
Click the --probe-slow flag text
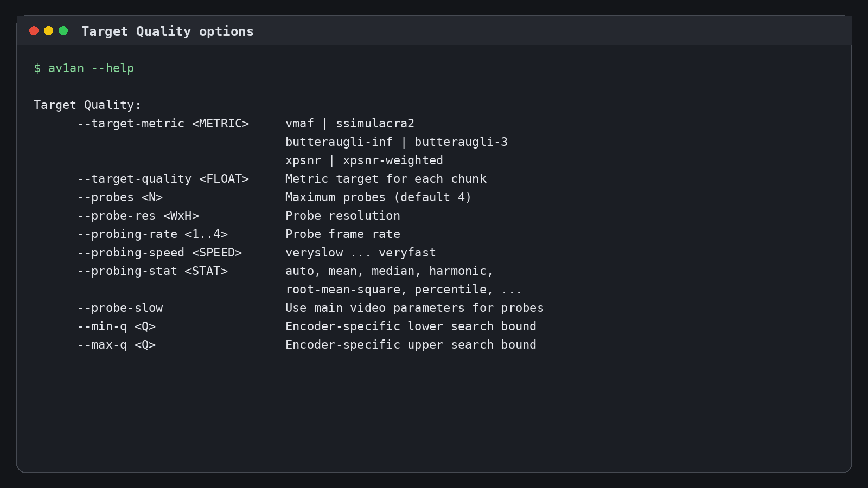click(x=120, y=308)
